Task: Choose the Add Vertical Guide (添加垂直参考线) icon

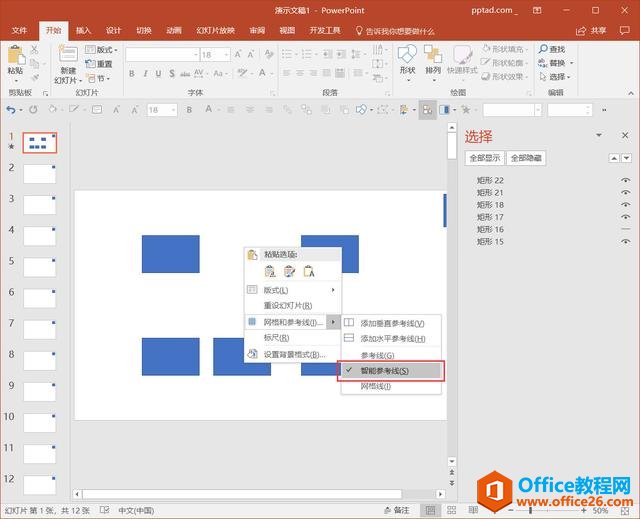Action: tap(349, 323)
